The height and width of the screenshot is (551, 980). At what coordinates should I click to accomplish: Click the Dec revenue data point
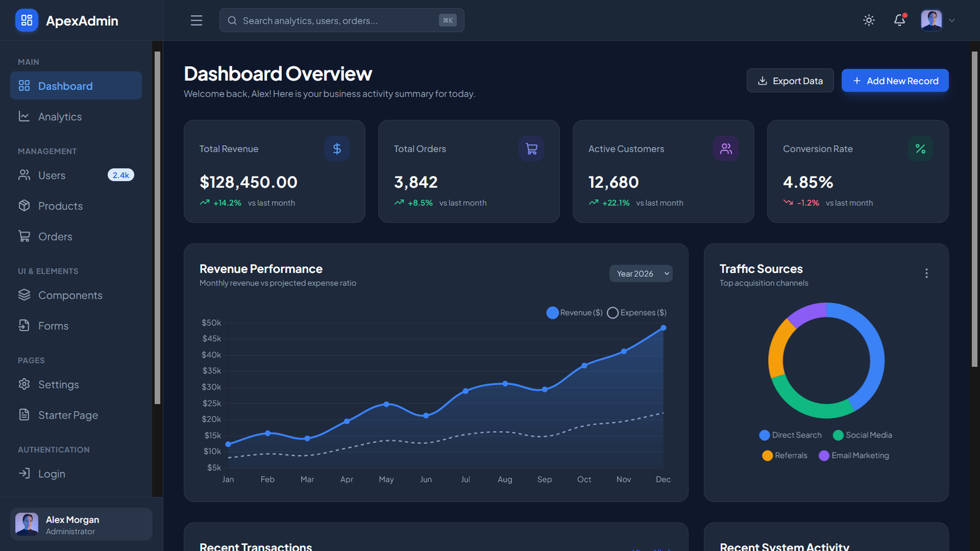tap(663, 328)
